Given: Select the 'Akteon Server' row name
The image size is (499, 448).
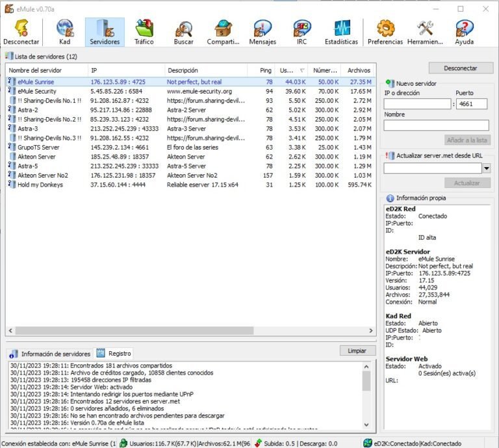Looking at the screenshot, I should point(36,156).
